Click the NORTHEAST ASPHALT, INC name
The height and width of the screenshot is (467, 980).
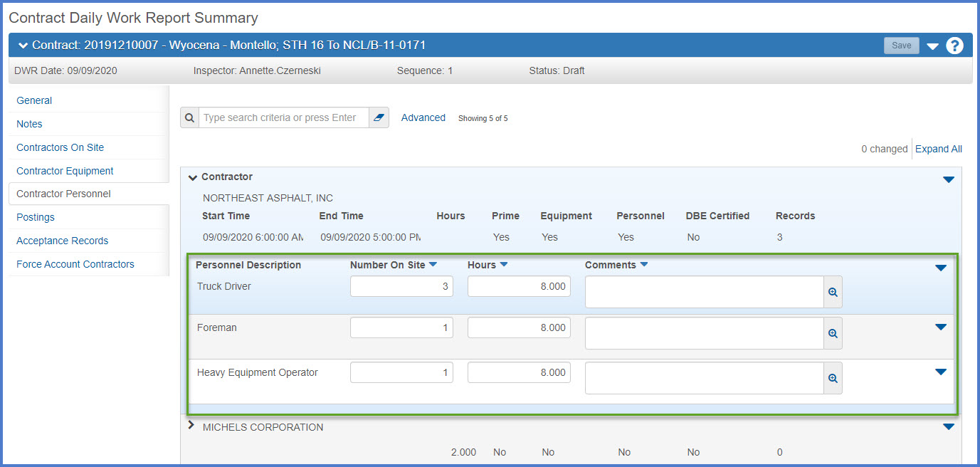tap(268, 198)
